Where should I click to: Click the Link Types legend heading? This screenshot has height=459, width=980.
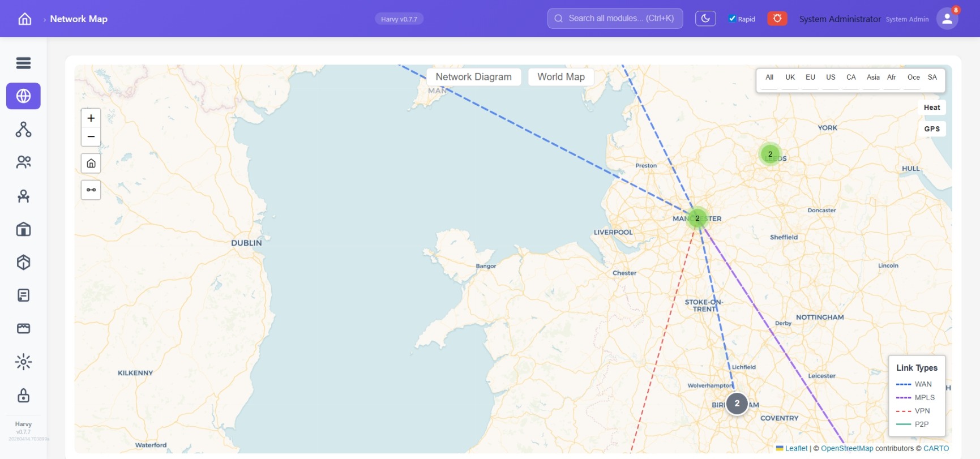pyautogui.click(x=917, y=368)
